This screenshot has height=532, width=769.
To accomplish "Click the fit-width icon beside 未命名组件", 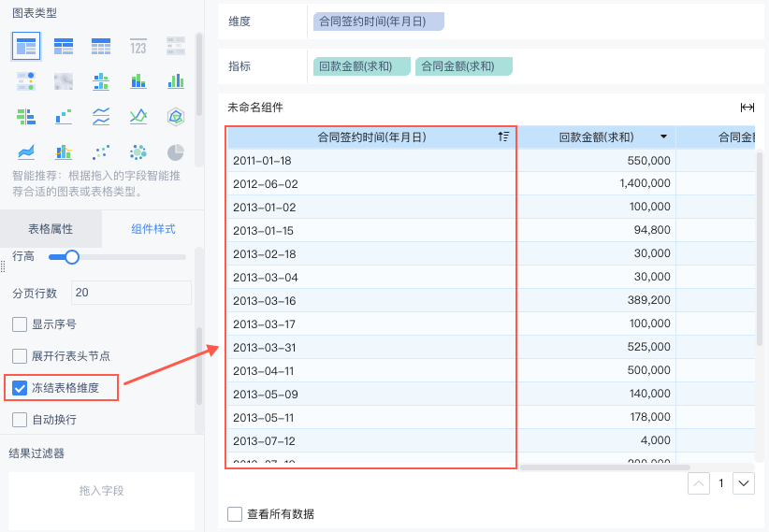I will coord(747,108).
